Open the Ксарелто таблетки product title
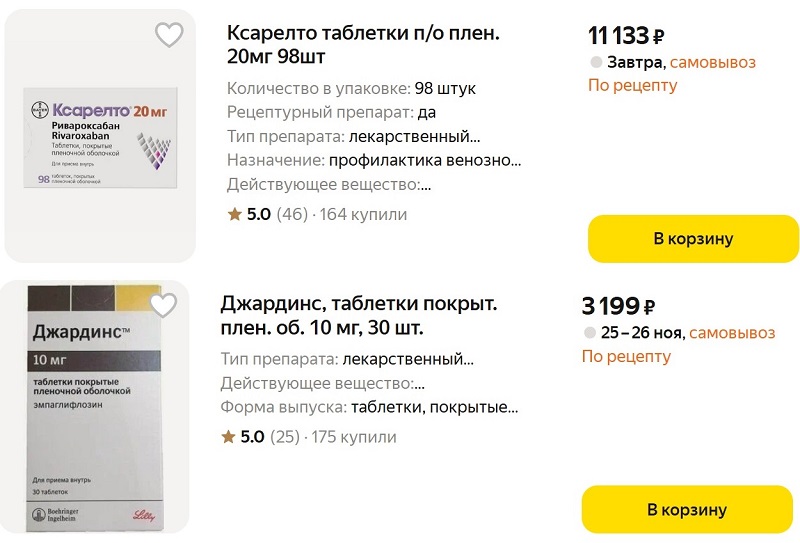This screenshot has width=800, height=543. tap(363, 46)
